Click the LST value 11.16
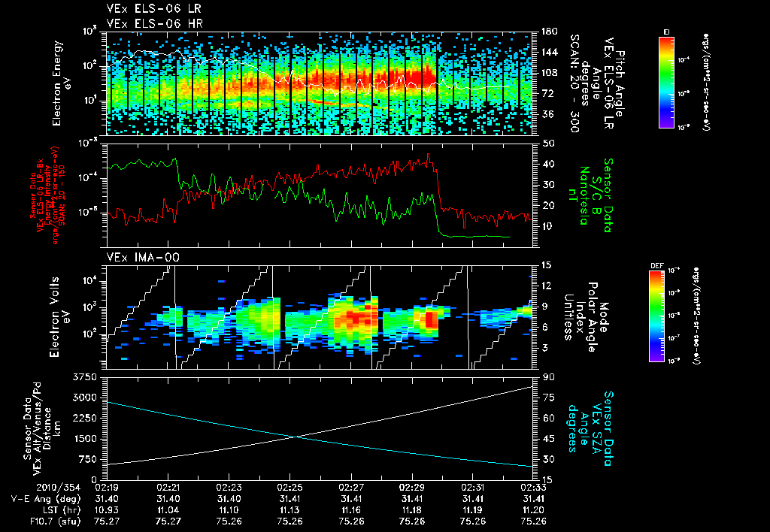This screenshot has width=770, height=532. 350,510
